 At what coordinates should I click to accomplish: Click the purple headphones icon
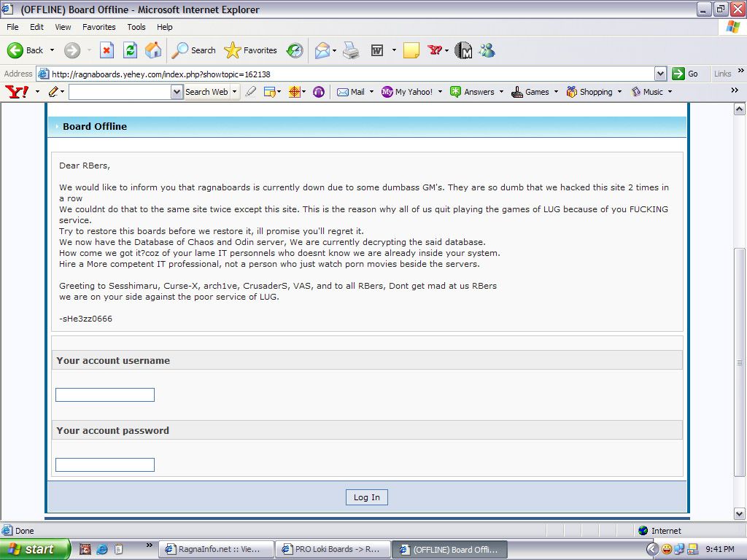coord(319,91)
